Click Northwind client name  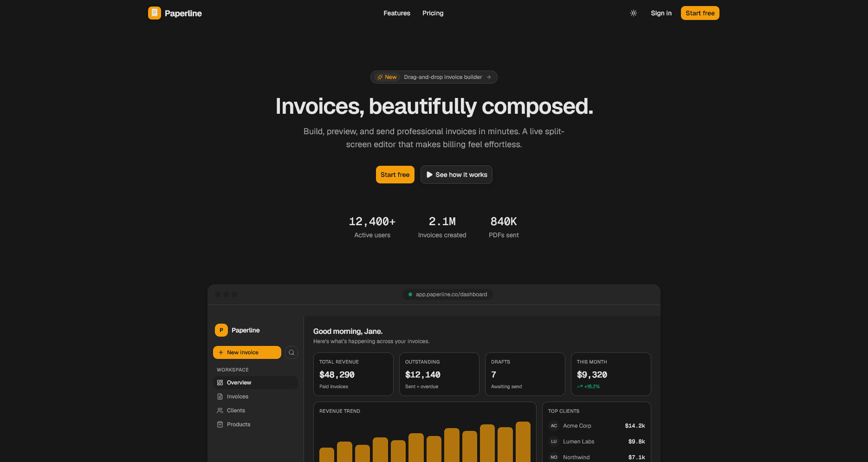click(576, 457)
